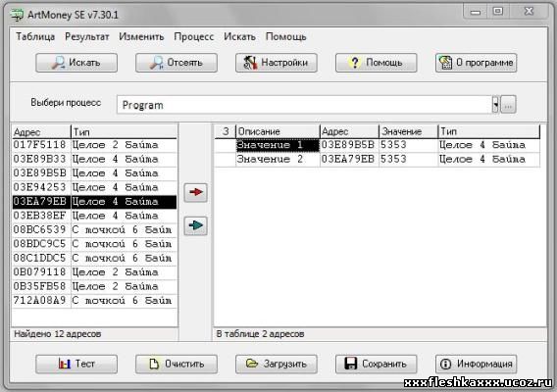Image resolution: width=557 pixels, height=392 pixels.
Task: Select address 03EA79EB in the left list
Action: (x=94, y=202)
